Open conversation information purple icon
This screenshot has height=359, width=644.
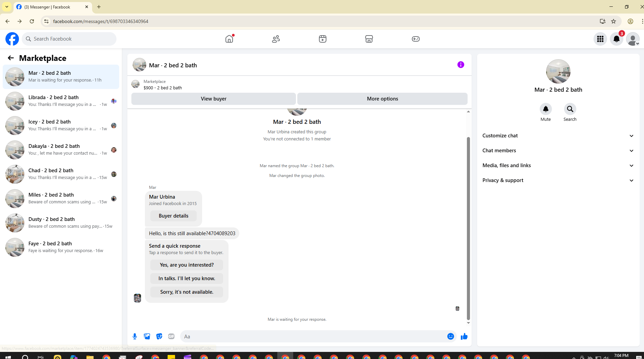coord(461,65)
